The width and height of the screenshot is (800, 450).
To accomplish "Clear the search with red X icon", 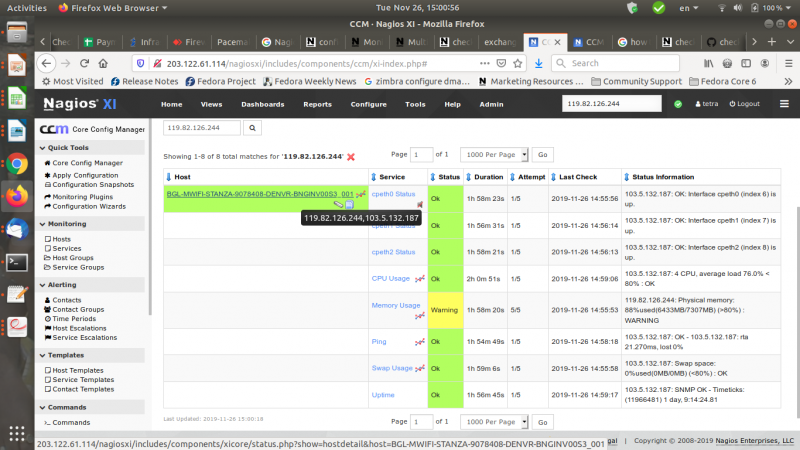I will [351, 157].
